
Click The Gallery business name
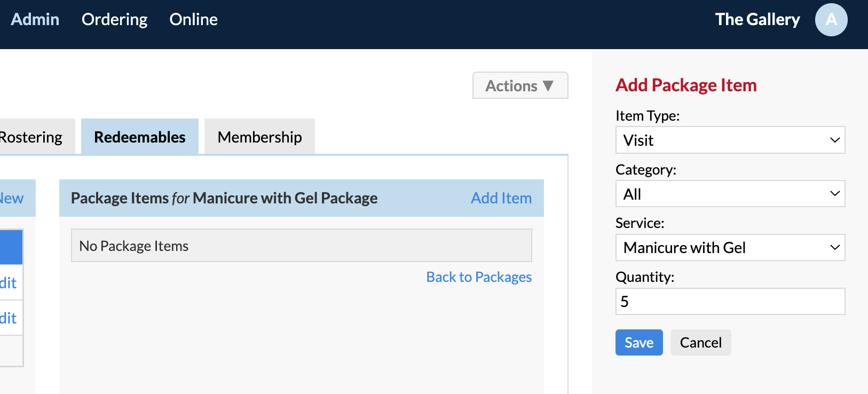coord(757,19)
